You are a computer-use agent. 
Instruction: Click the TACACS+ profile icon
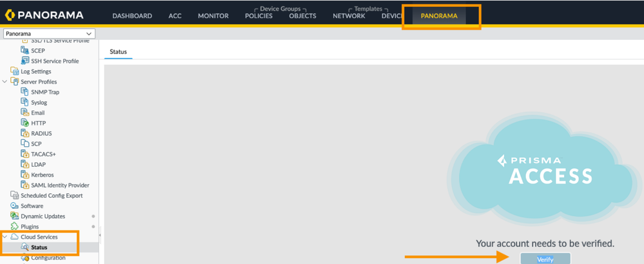(x=24, y=154)
